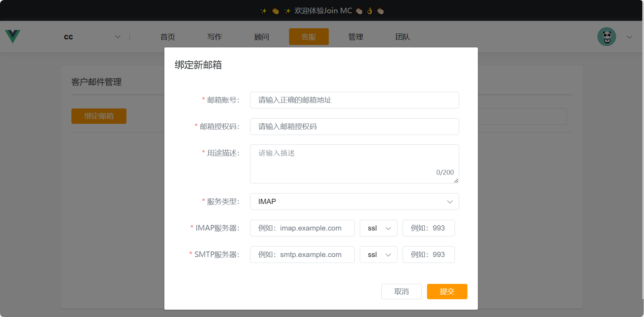Expand the user menu chevron beside avatar
Image resolution: width=644 pixels, height=317 pixels.
pos(629,37)
